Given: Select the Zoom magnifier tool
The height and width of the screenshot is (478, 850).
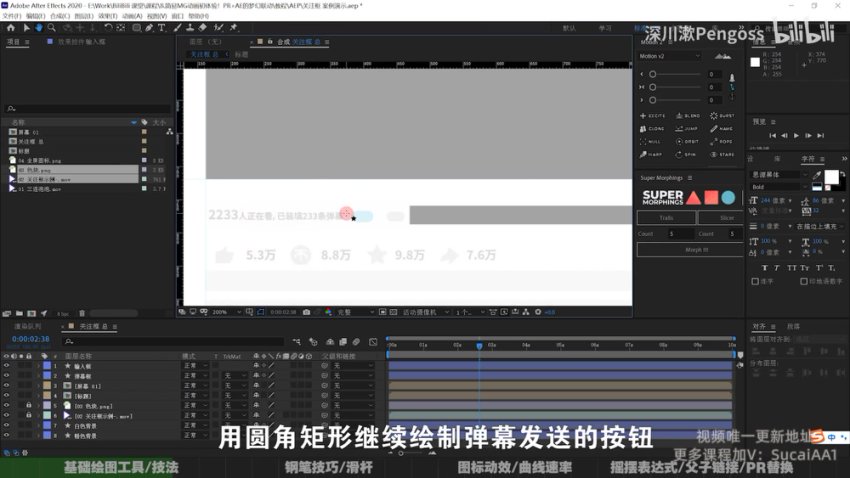Looking at the screenshot, I should pyautogui.click(x=52, y=27).
